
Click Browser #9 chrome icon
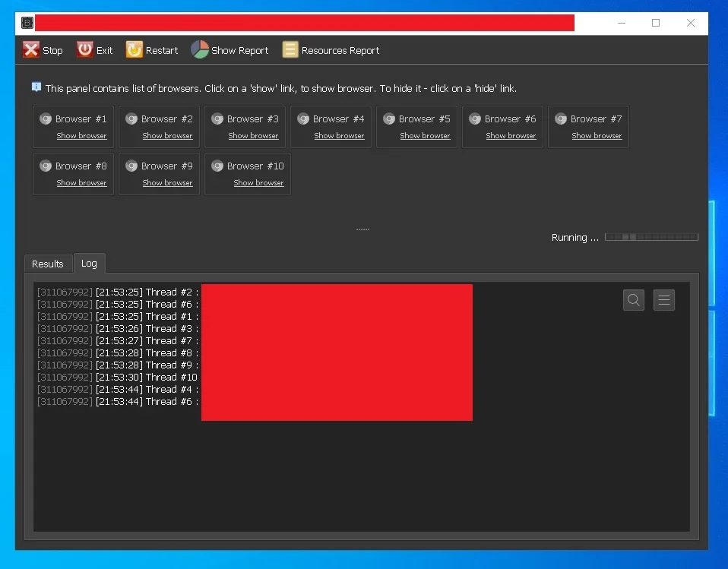[131, 166]
